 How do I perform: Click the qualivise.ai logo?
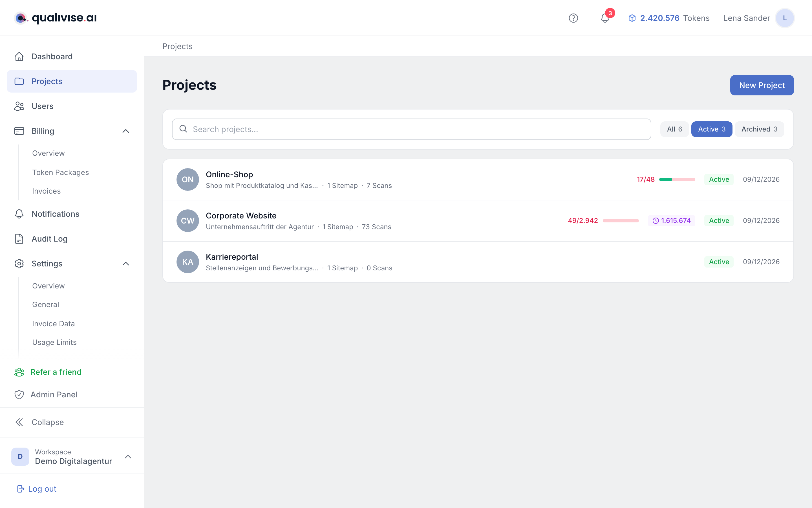coord(55,18)
